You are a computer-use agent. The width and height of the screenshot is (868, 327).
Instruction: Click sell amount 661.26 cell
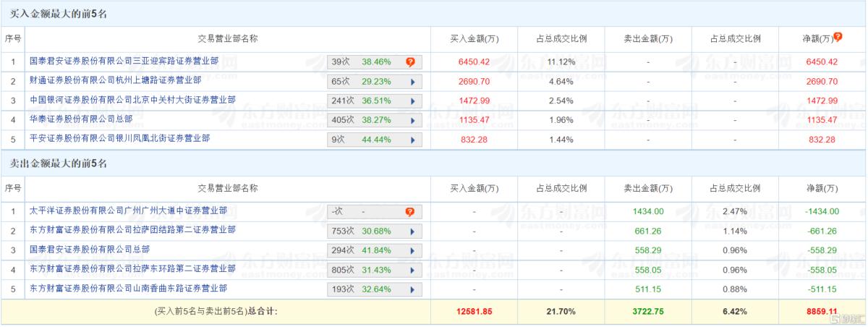648,231
